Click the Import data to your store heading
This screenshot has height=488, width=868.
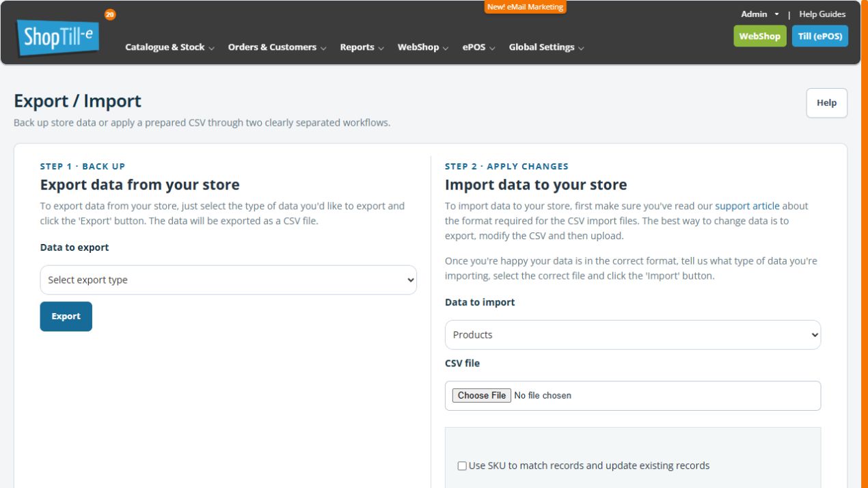[x=536, y=185]
